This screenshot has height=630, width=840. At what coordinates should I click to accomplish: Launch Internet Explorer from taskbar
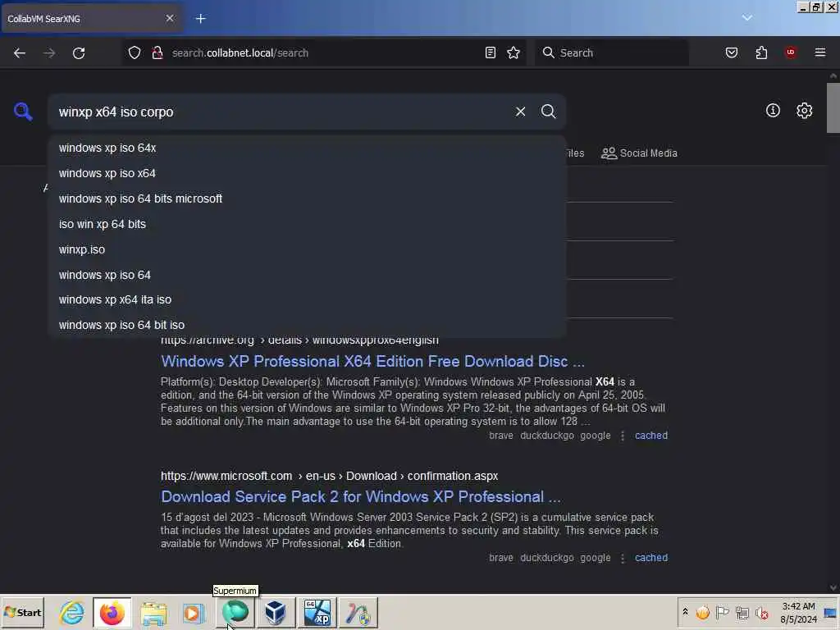[x=72, y=612]
